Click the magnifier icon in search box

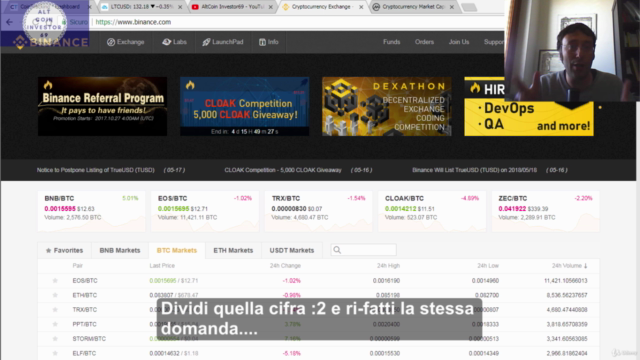(337, 250)
